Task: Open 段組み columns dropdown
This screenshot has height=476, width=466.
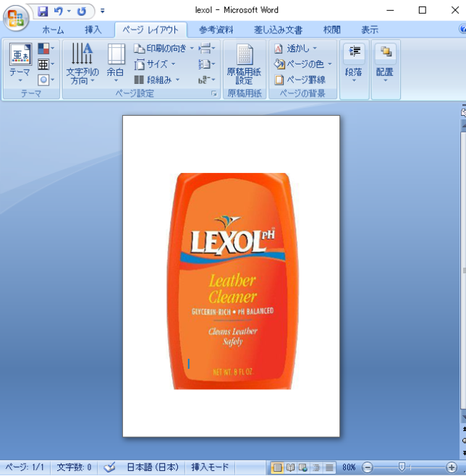Action: (x=157, y=80)
